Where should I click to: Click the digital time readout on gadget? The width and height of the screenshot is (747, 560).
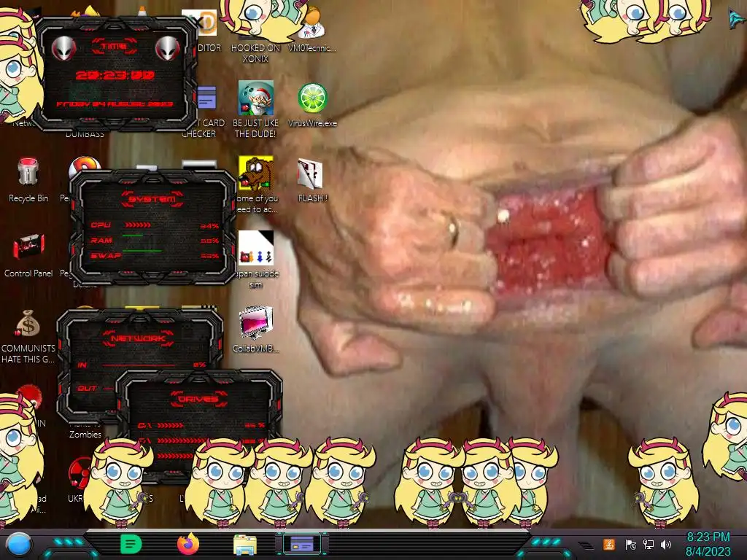115,75
